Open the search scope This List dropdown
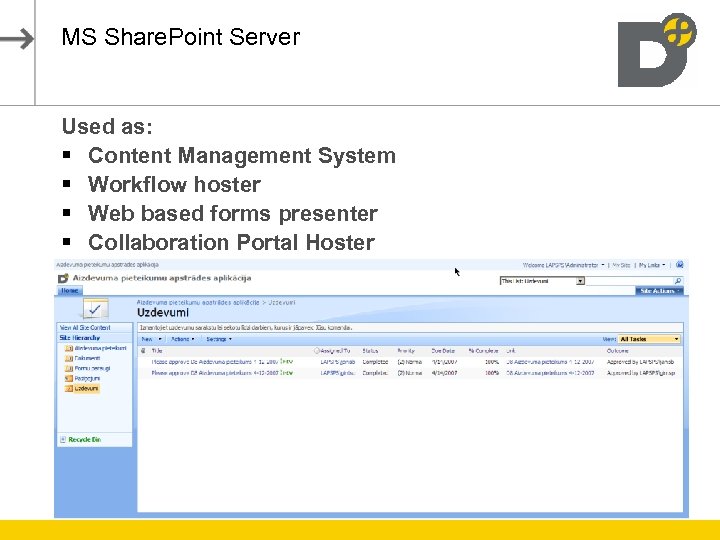This screenshot has height=540, width=720. pos(542,281)
